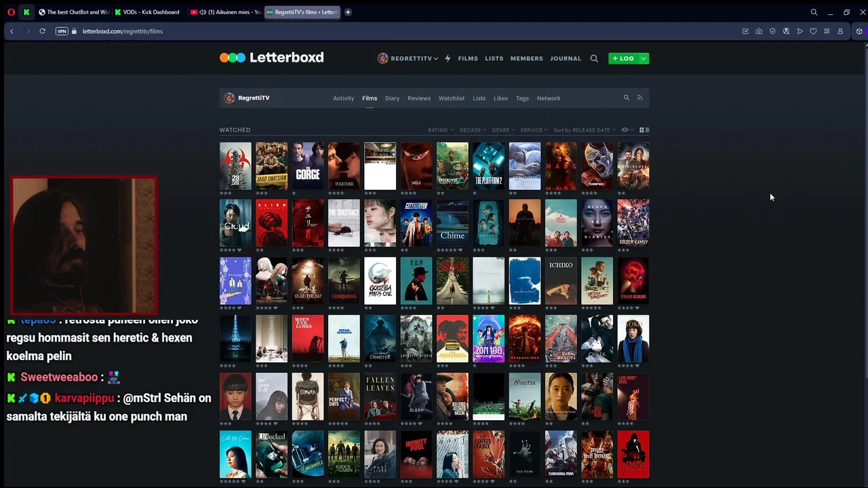This screenshot has width=868, height=488.
Task: Expand the SERVICE filter dropdown
Action: (534, 130)
